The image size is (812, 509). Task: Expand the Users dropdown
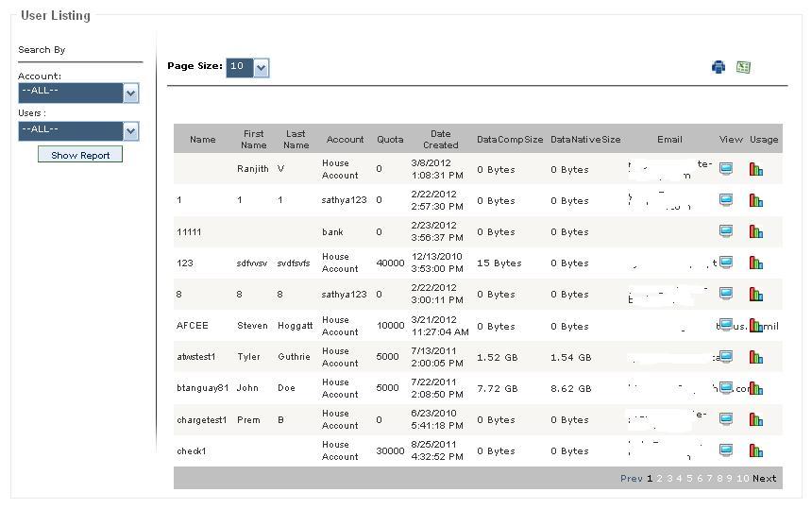click(130, 131)
